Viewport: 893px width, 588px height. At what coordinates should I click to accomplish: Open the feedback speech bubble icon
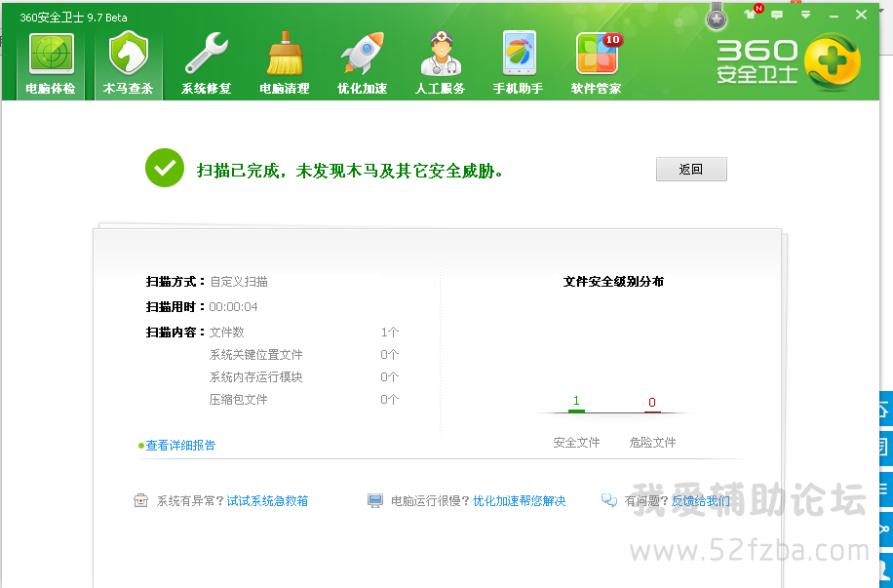point(777,15)
